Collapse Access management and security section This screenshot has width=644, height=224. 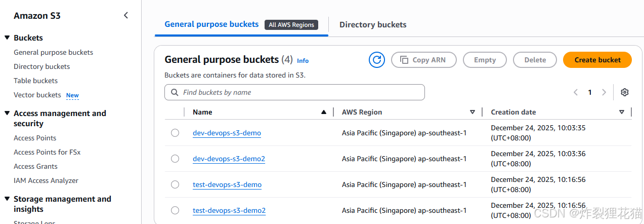click(x=7, y=114)
